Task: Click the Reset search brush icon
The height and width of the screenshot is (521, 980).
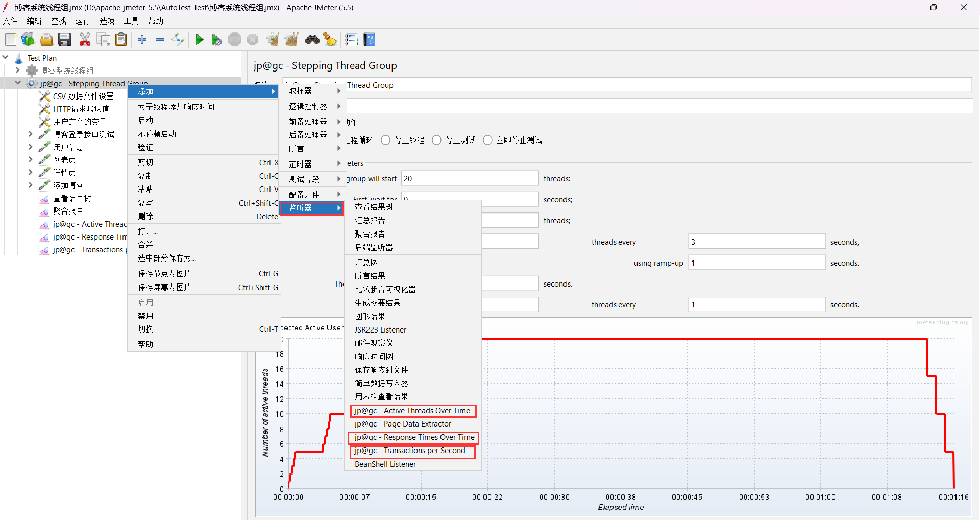Action: pos(330,40)
